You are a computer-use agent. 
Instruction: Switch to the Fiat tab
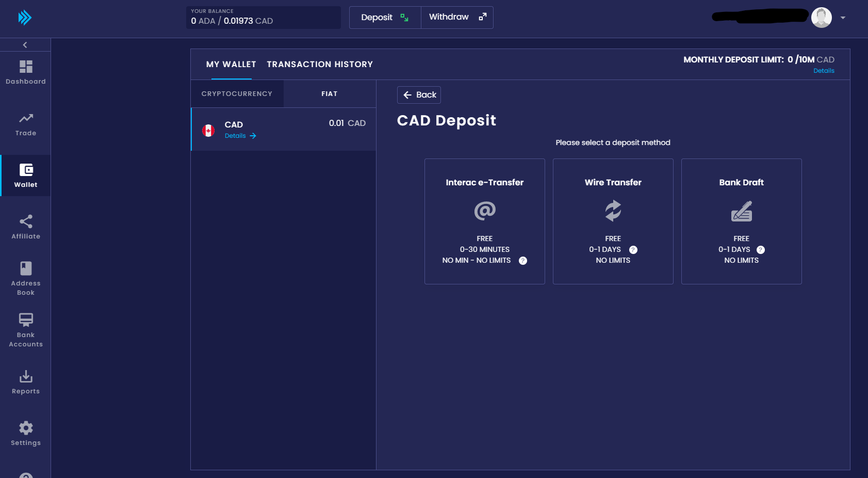pyautogui.click(x=329, y=93)
